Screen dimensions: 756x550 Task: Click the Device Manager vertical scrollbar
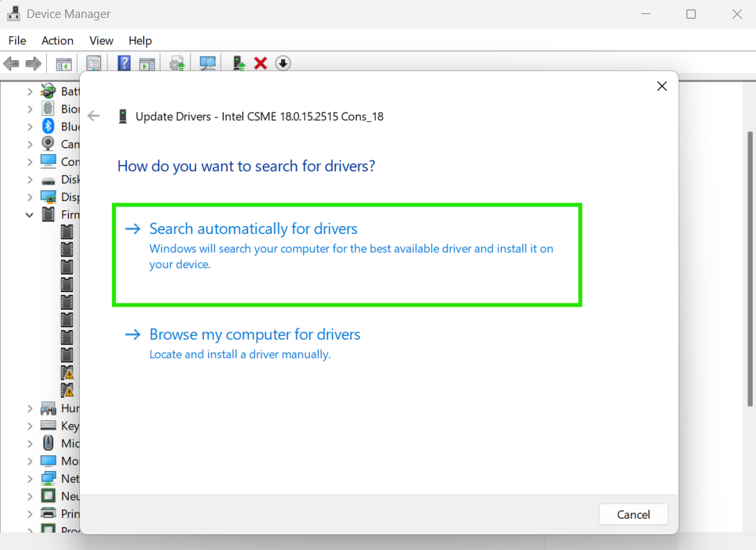[x=750, y=268]
